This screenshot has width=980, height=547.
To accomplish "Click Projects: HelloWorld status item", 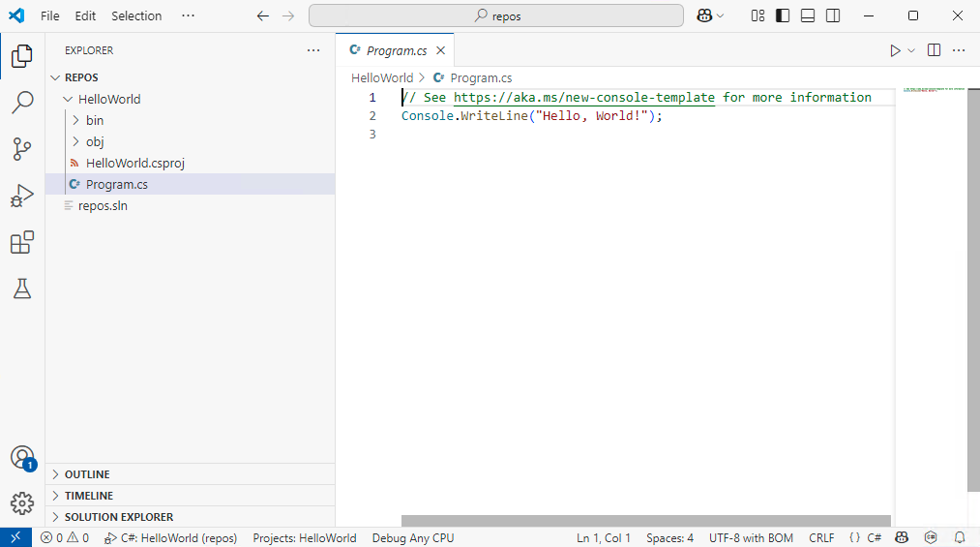I will point(305,537).
